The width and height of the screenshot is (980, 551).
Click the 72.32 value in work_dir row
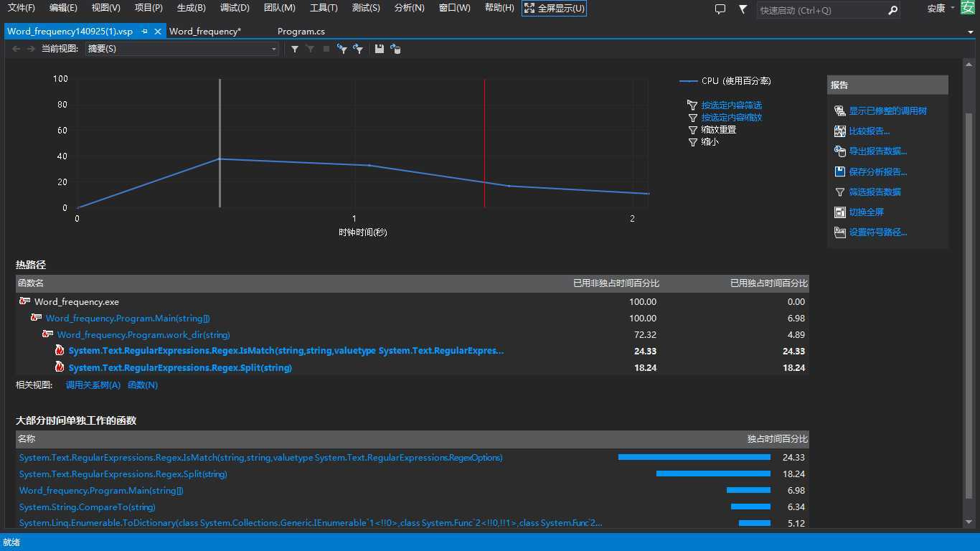tap(644, 335)
